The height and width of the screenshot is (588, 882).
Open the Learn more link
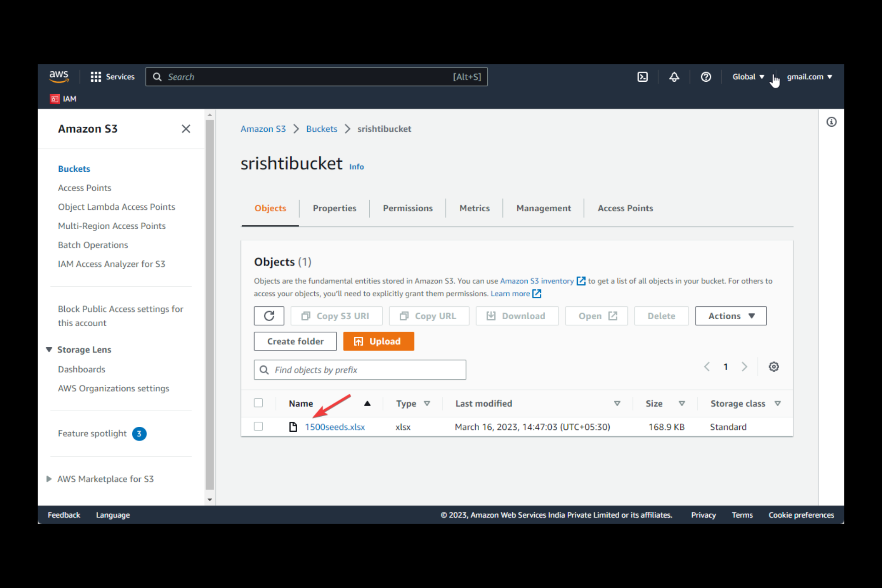click(x=510, y=294)
